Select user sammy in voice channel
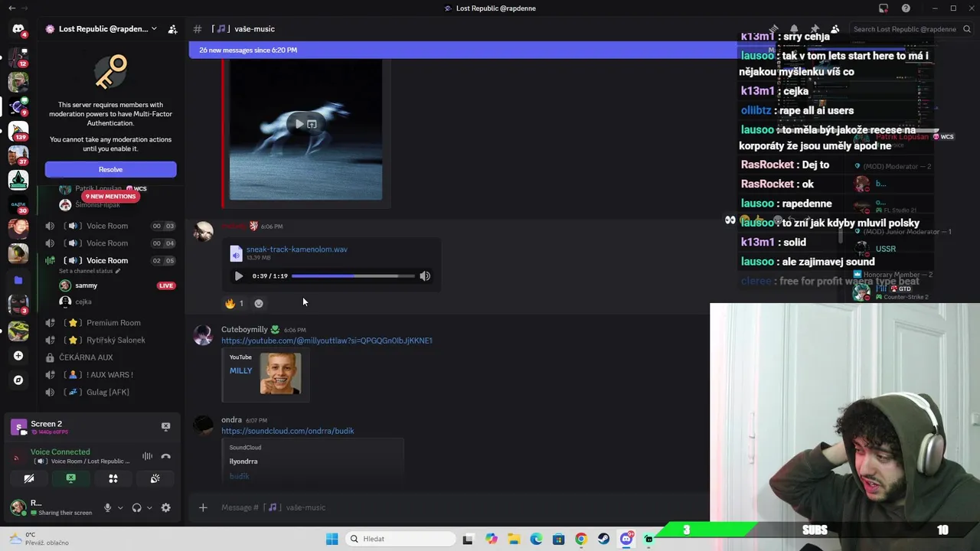980x551 pixels. pos(86,285)
